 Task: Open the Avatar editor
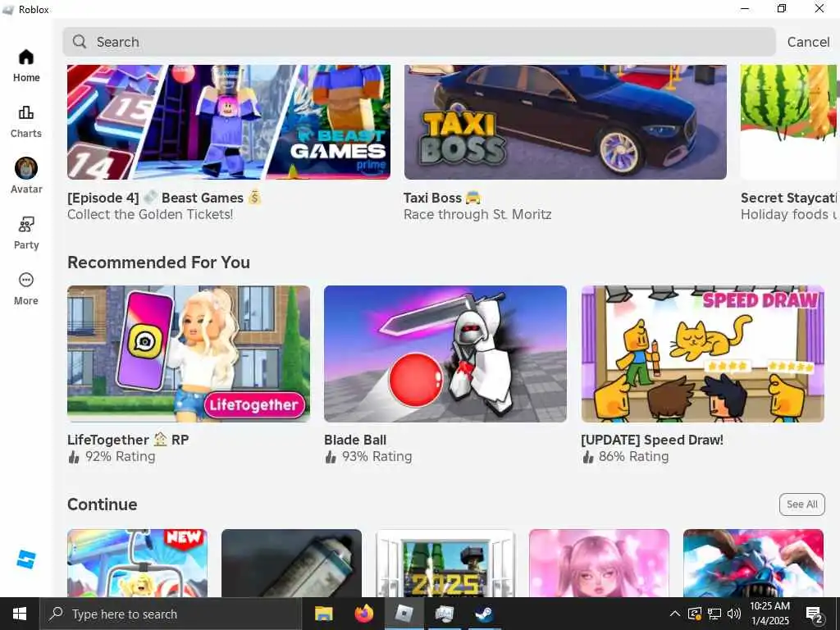(x=26, y=176)
